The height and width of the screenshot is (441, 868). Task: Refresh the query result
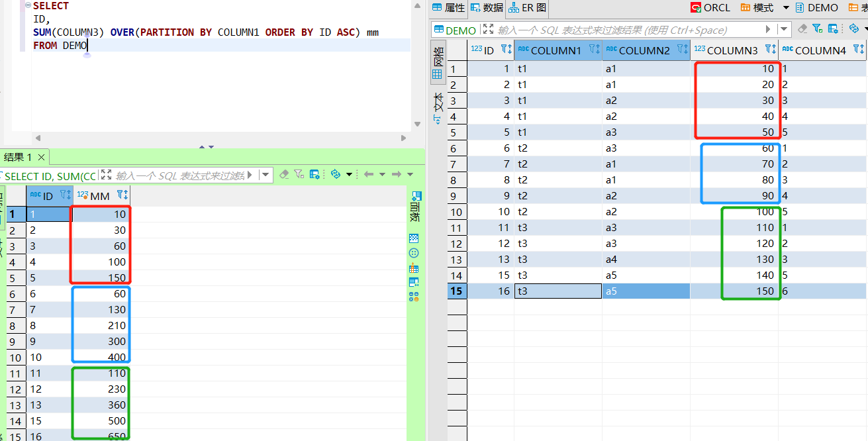coord(336,174)
